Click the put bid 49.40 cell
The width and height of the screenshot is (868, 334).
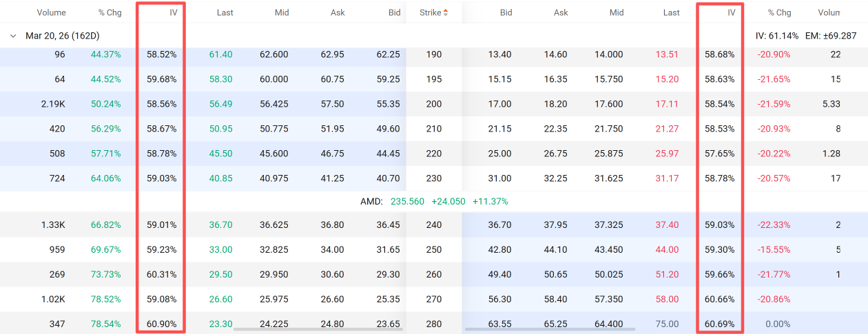499,275
